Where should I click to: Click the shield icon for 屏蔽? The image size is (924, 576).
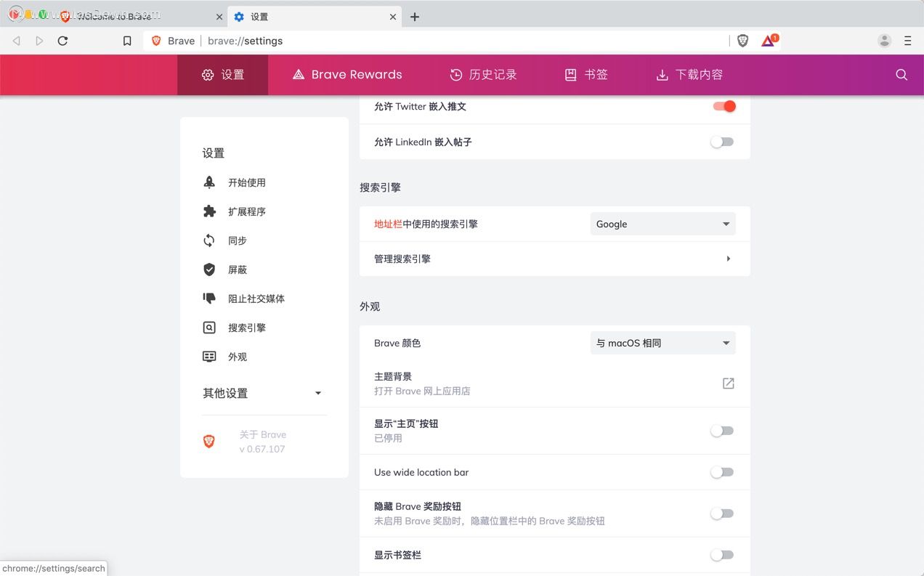(209, 269)
